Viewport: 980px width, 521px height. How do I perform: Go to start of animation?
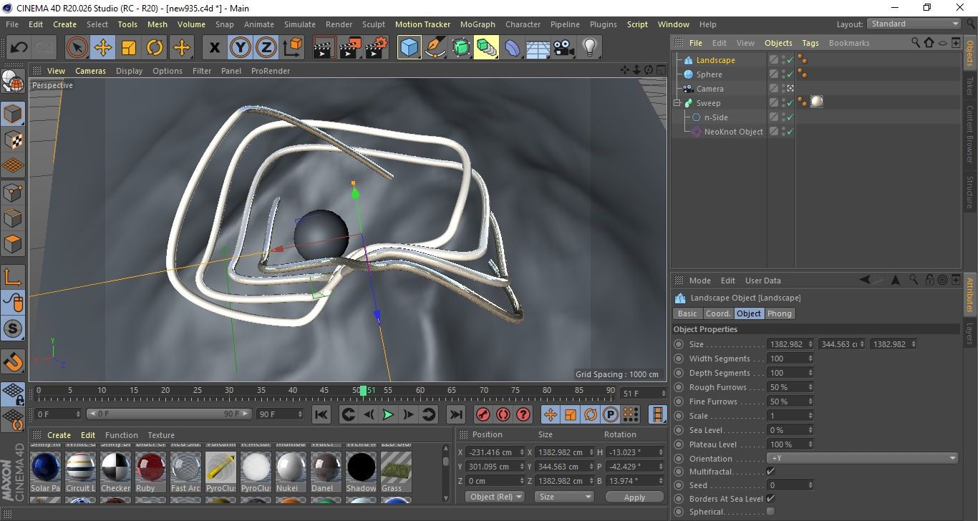click(321, 414)
